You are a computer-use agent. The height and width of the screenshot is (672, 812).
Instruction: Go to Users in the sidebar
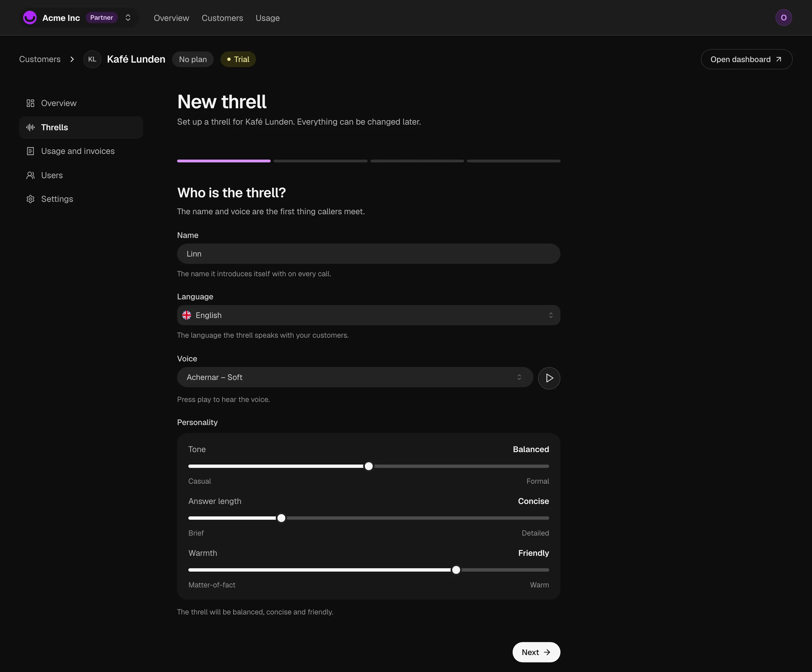click(x=81, y=175)
